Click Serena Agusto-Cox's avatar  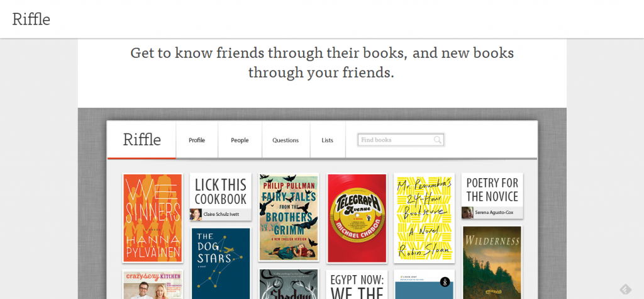click(x=467, y=213)
